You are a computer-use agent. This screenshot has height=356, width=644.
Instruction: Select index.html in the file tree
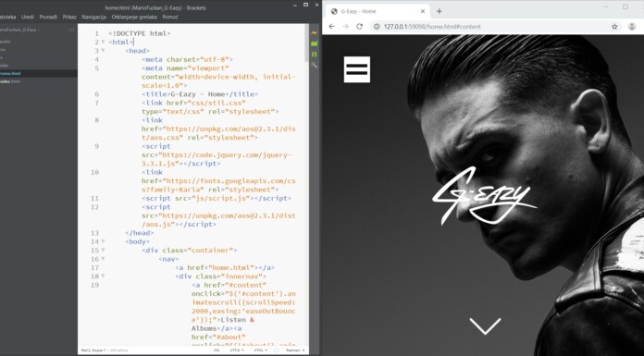pyautogui.click(x=10, y=81)
